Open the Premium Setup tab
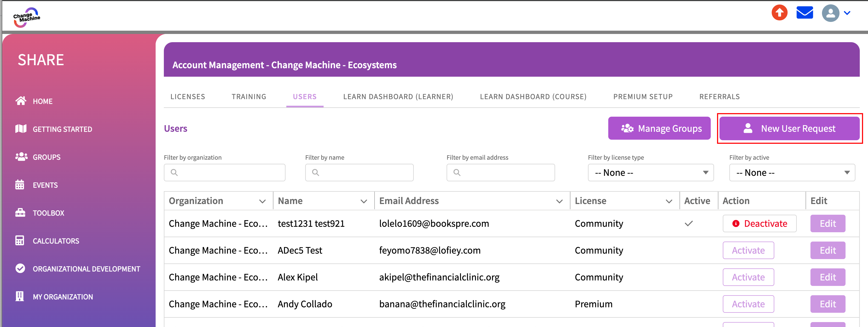This screenshot has height=327, width=868. click(x=643, y=97)
